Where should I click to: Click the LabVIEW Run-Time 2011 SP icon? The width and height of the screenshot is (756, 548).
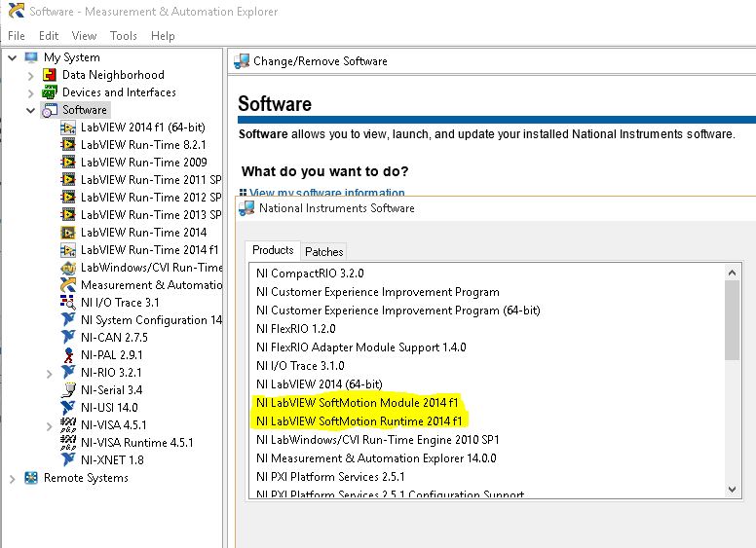(68, 180)
